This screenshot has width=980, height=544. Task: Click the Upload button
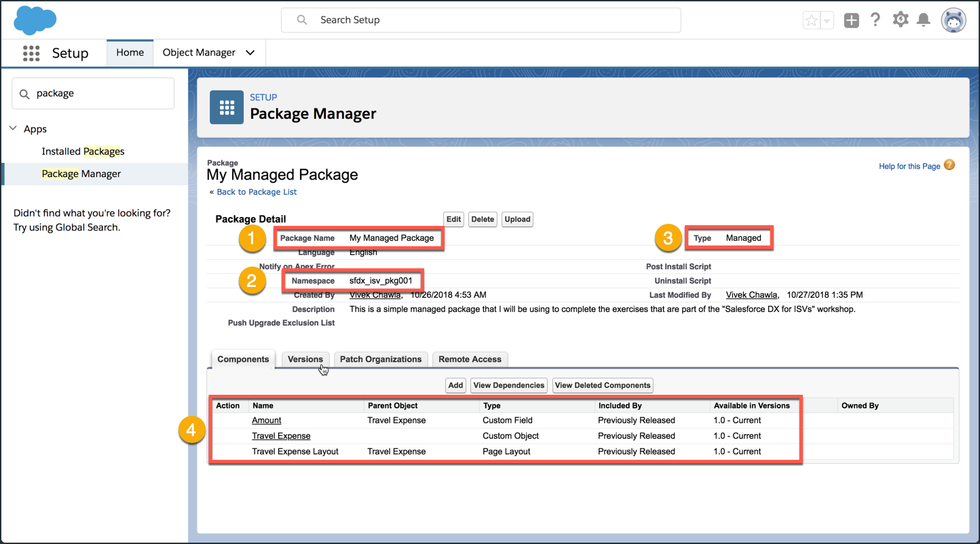[517, 219]
